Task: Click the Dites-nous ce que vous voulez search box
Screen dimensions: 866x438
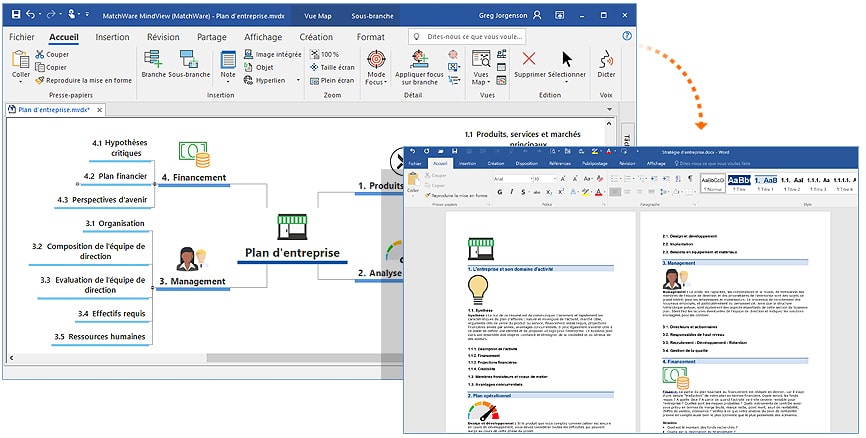Action: (x=467, y=36)
